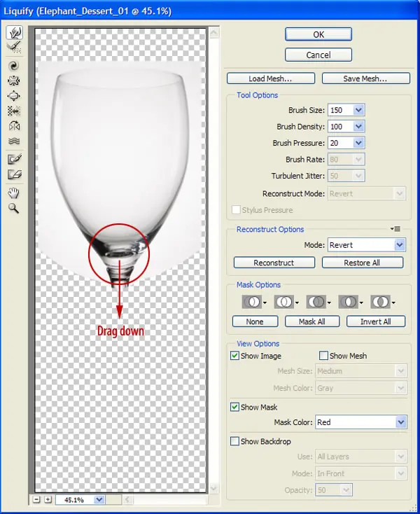
Task: Enable the Show Backdrop checkbox
Action: pyautogui.click(x=234, y=441)
